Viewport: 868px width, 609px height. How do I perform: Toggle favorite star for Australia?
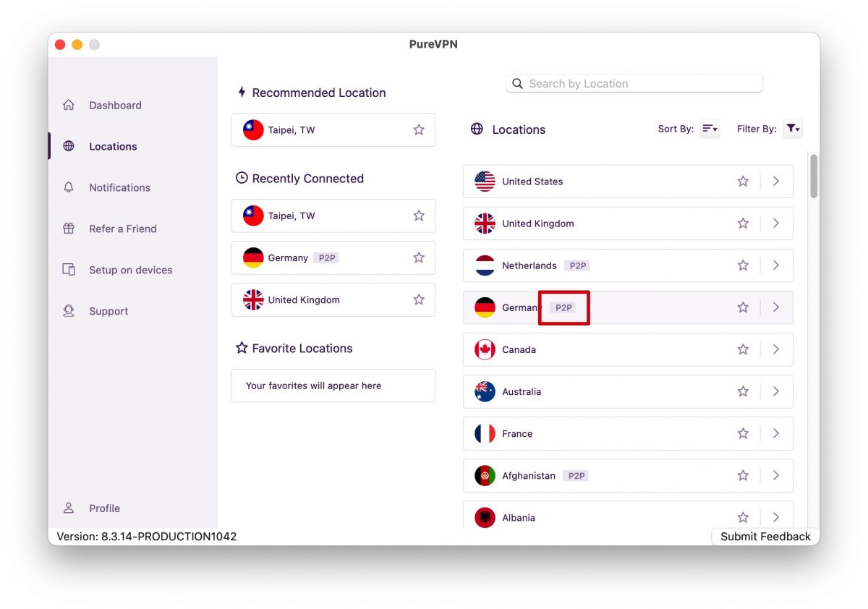point(743,391)
